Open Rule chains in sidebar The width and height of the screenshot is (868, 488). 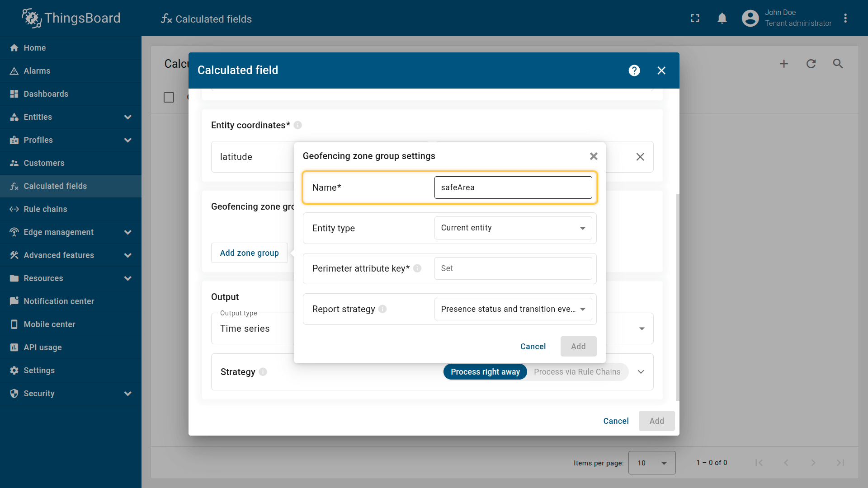pos(45,209)
